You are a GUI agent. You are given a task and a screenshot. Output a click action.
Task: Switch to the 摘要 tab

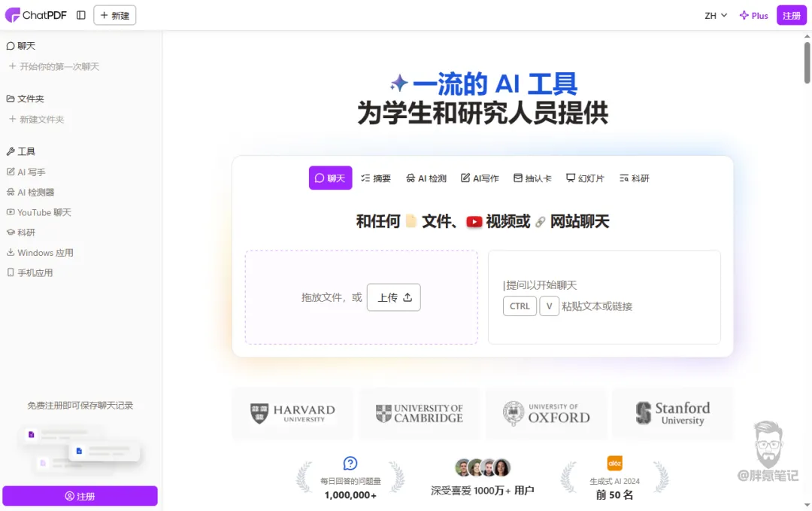[376, 178]
